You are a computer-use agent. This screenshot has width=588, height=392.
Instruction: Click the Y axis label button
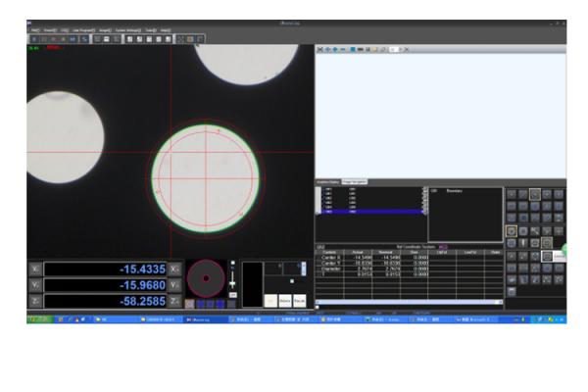pos(35,285)
